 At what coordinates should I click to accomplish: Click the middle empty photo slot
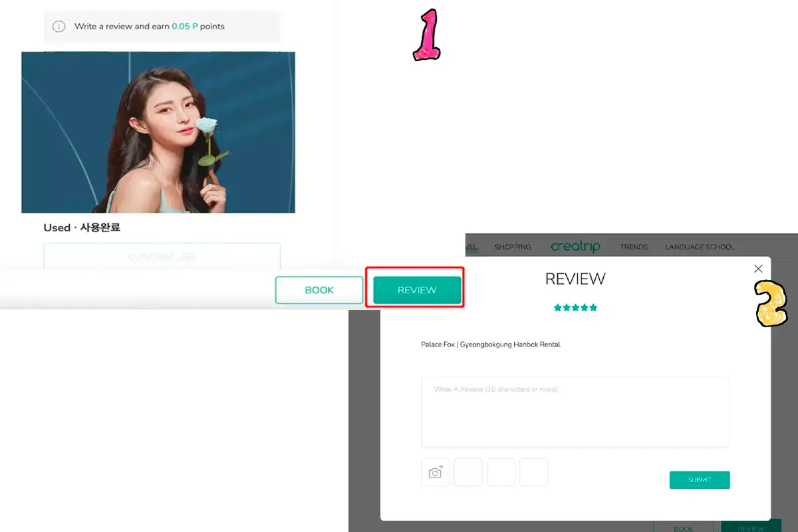[x=501, y=472]
